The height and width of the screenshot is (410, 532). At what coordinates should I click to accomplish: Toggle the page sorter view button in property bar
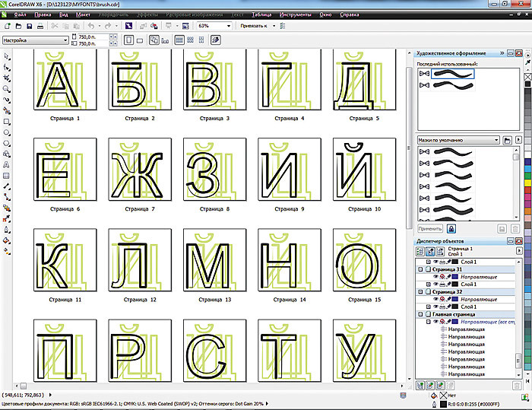(215, 40)
